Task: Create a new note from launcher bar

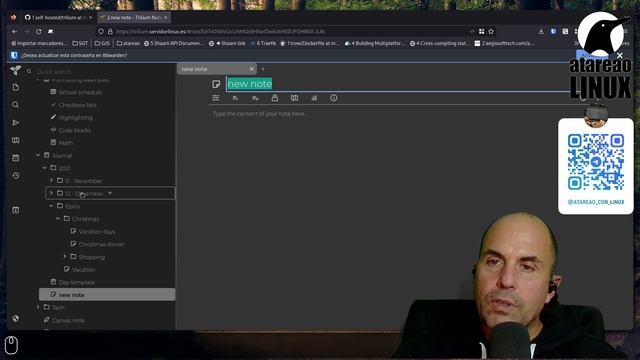Action: point(16,87)
